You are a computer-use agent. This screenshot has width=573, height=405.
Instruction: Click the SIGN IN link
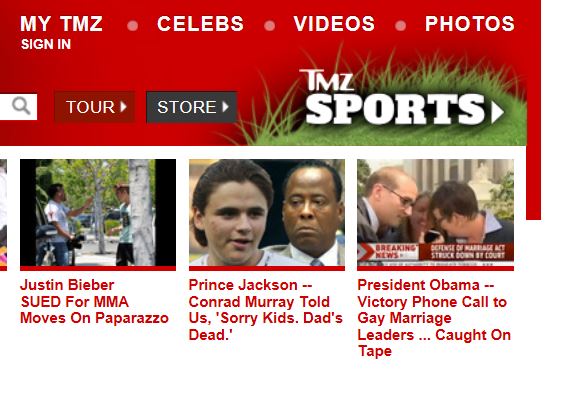[46, 44]
